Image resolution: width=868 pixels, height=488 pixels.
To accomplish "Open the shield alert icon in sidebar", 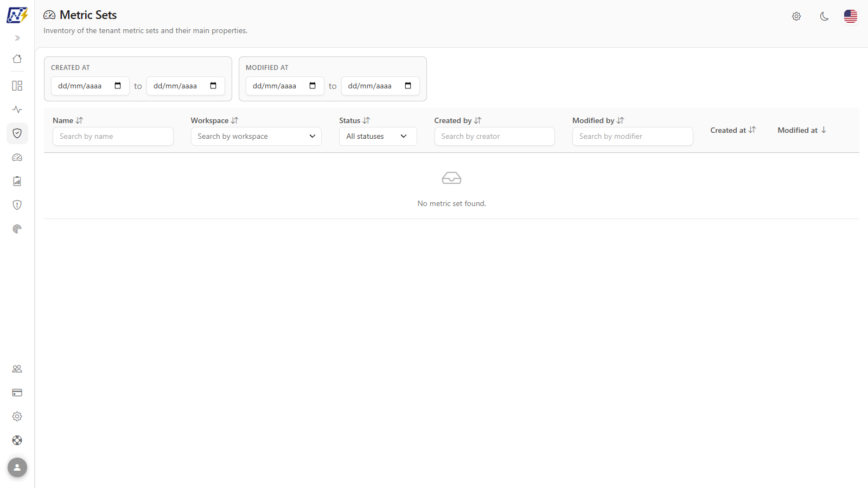I will coord(17,205).
